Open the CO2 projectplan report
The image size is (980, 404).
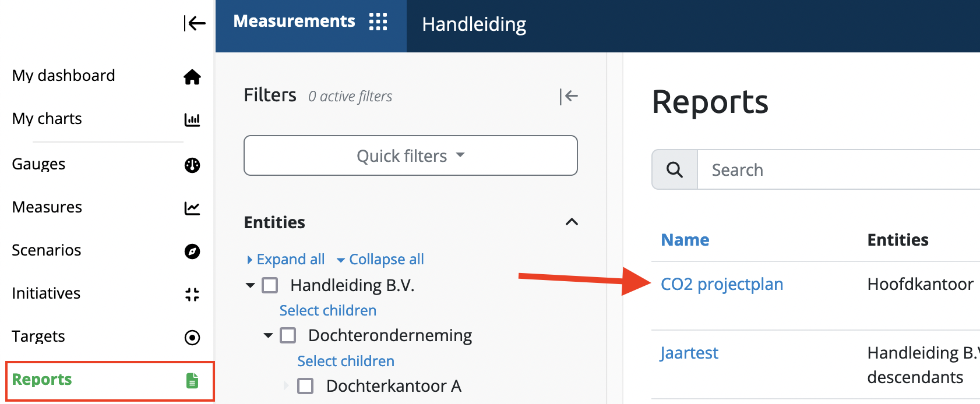pyautogui.click(x=722, y=284)
